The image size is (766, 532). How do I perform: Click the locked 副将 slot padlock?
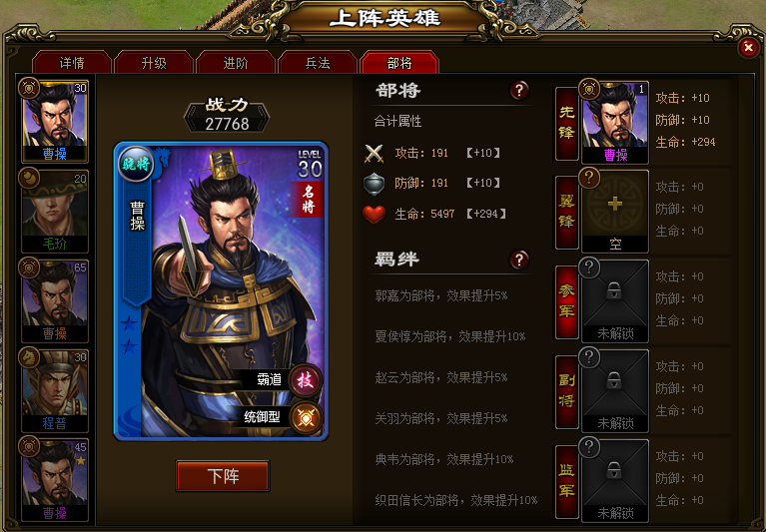614,380
